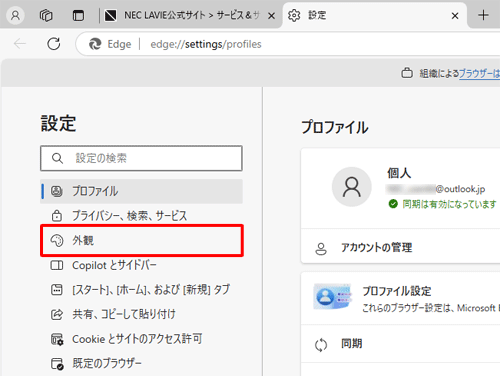Open プライバシー、検索、サービス settings
Viewport: 500px width, 376px height.
141,216
